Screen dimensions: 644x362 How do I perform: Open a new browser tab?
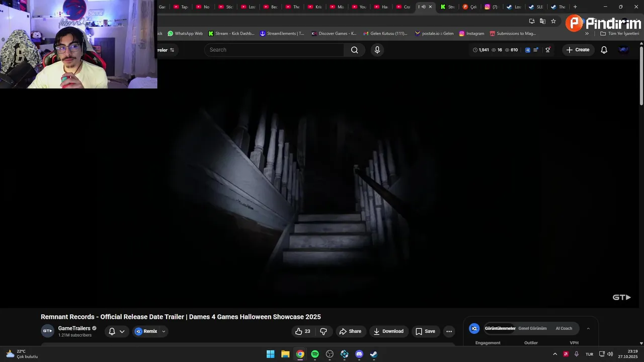tap(575, 7)
